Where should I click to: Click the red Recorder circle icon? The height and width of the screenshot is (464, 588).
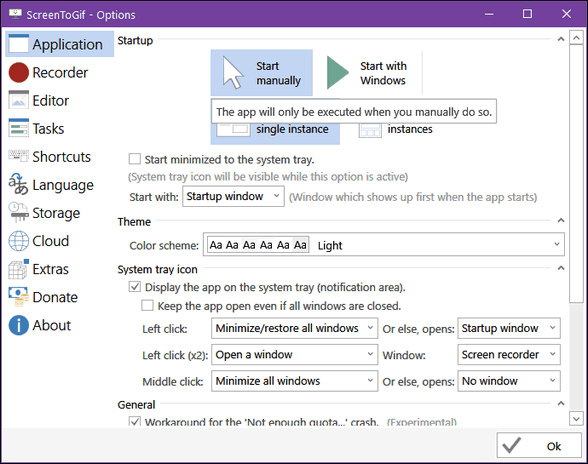pyautogui.click(x=18, y=72)
